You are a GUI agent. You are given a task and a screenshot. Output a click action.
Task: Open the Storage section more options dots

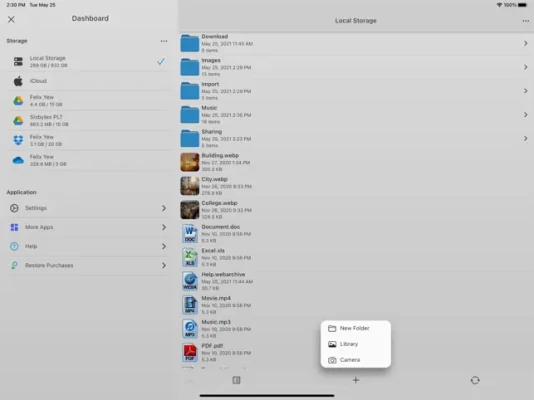click(164, 41)
